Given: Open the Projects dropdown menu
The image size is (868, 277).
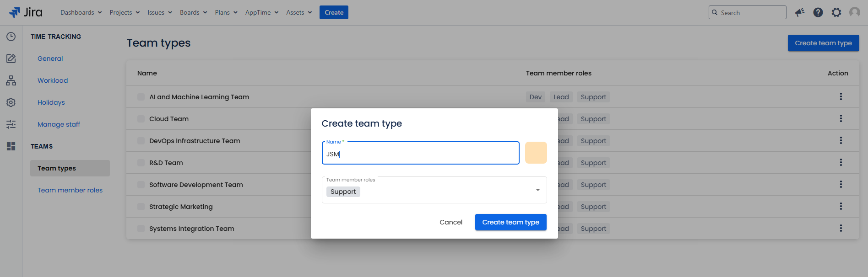Looking at the screenshot, I should (125, 12).
